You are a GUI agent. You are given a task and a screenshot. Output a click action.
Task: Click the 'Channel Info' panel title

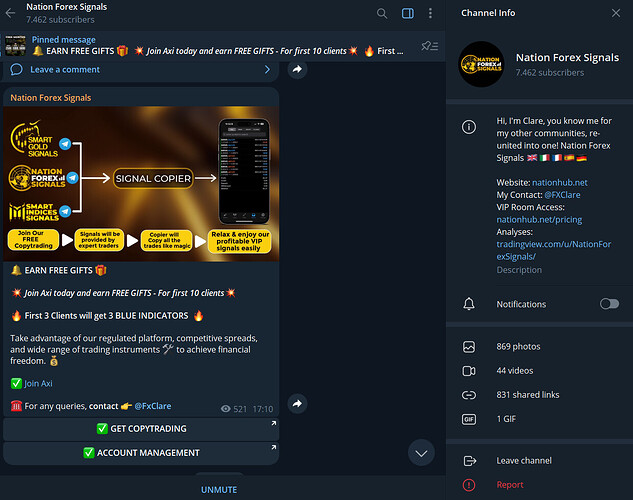[x=488, y=13]
